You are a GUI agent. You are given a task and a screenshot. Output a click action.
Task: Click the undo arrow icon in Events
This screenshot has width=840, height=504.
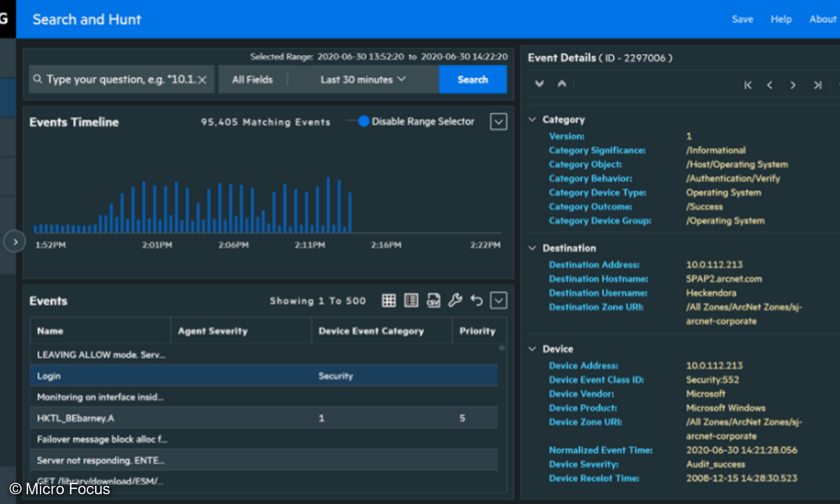(477, 300)
